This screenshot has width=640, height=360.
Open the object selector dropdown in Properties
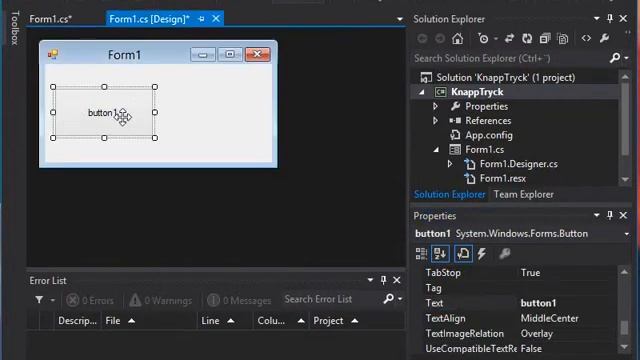click(x=626, y=234)
